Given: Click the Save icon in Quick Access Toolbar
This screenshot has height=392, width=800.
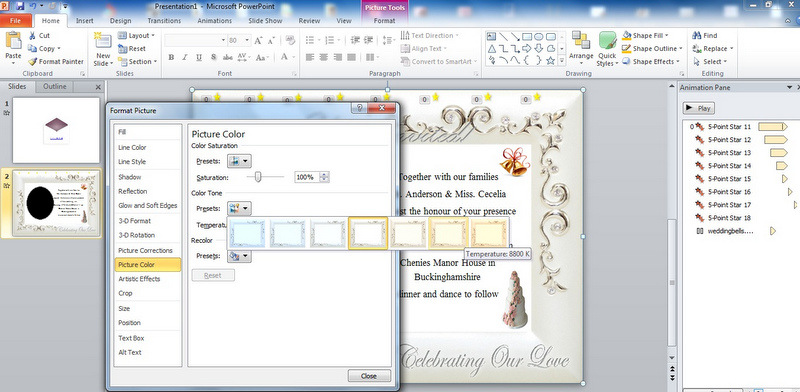Looking at the screenshot, I should point(20,6).
